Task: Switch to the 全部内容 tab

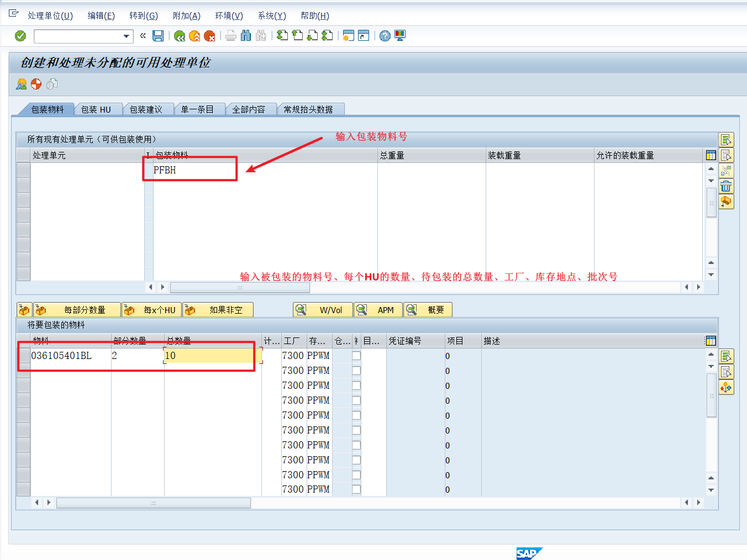Action: click(x=249, y=109)
